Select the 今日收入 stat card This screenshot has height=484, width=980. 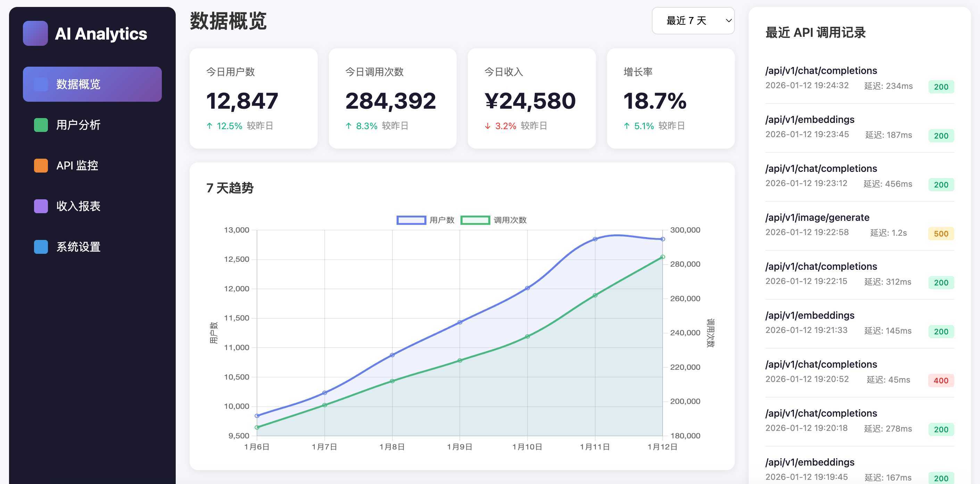(x=531, y=99)
